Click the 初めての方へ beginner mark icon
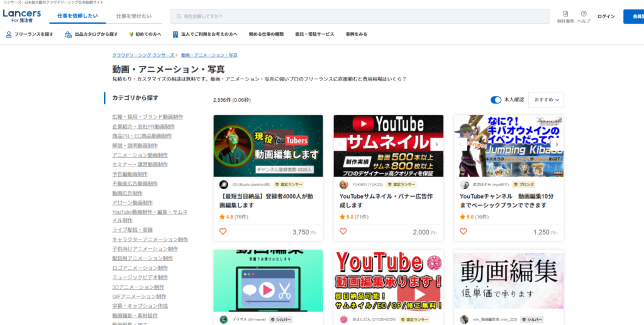The height and width of the screenshot is (325, 644). [x=131, y=35]
